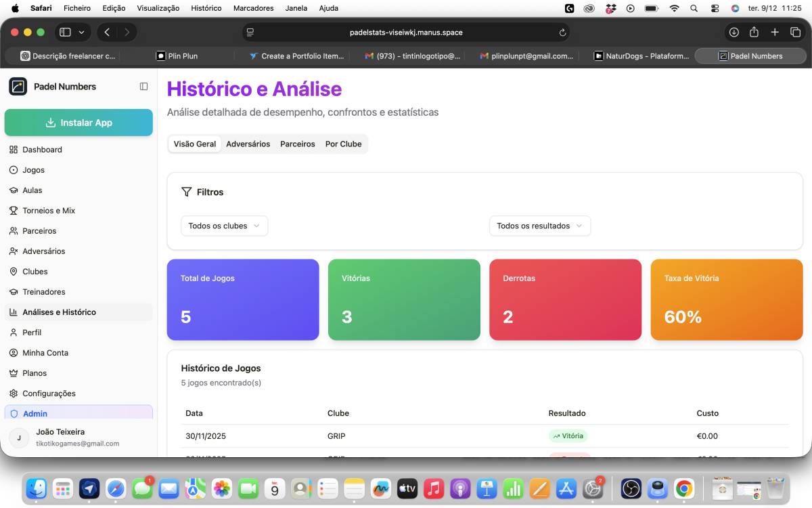Go to Jogos in the sidebar
Viewport: 812px width, 508px height.
point(78,170)
